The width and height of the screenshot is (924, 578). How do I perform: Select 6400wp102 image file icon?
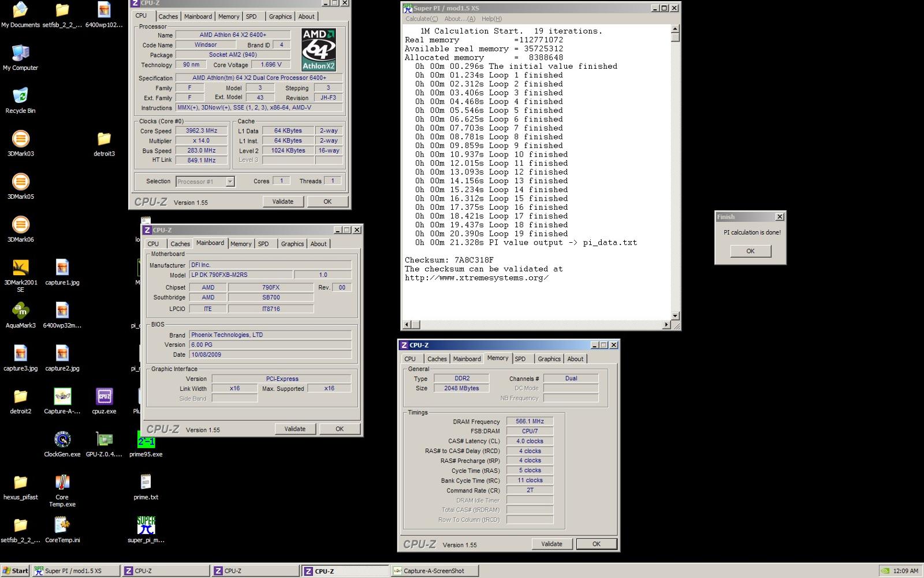[x=104, y=14]
